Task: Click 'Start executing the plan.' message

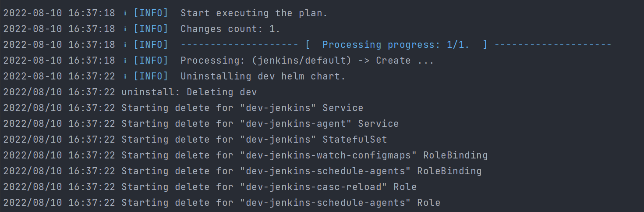Action: click(254, 13)
